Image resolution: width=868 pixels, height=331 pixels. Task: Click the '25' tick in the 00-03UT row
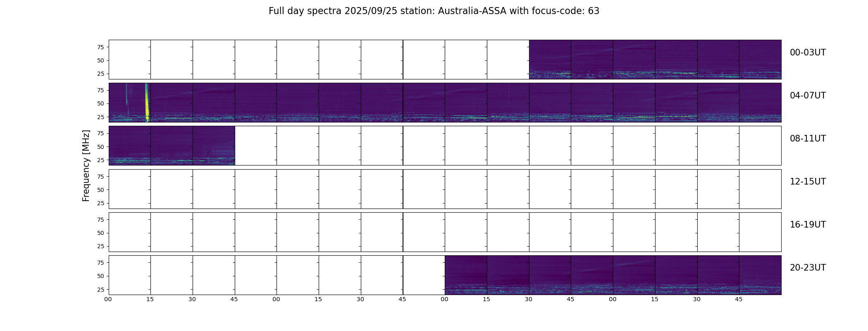coord(100,74)
